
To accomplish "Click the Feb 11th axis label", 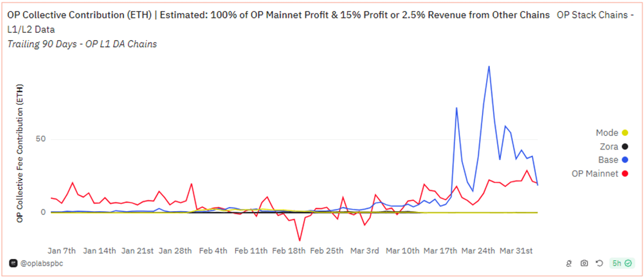I will pyautogui.click(x=251, y=251).
